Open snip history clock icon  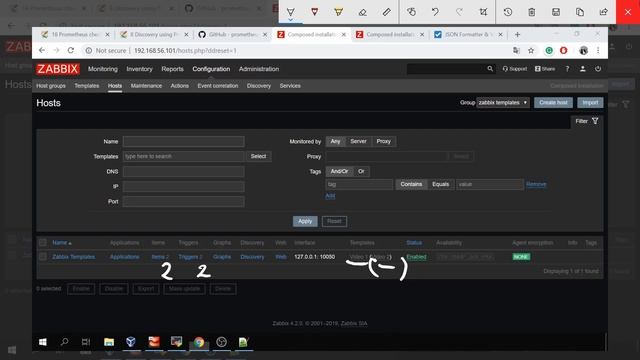point(508,12)
